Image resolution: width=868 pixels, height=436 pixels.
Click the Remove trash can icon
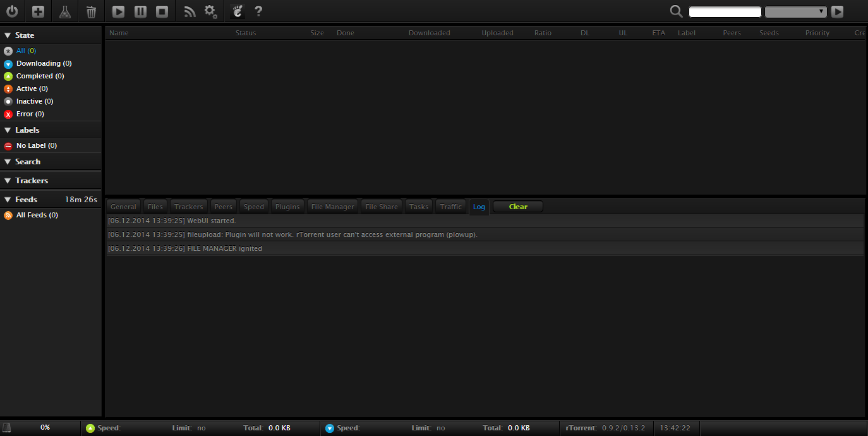[x=92, y=11]
